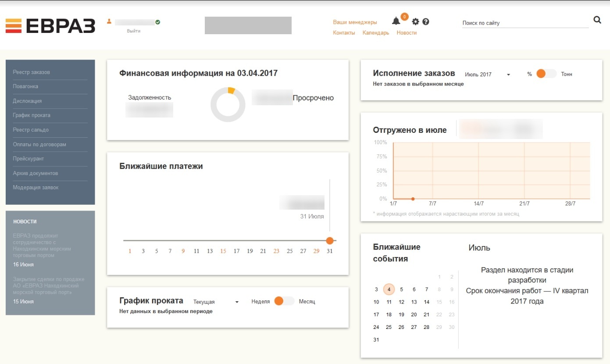610x364 pixels.
Task: Click the 15 Июня news date
Action: 23,302
